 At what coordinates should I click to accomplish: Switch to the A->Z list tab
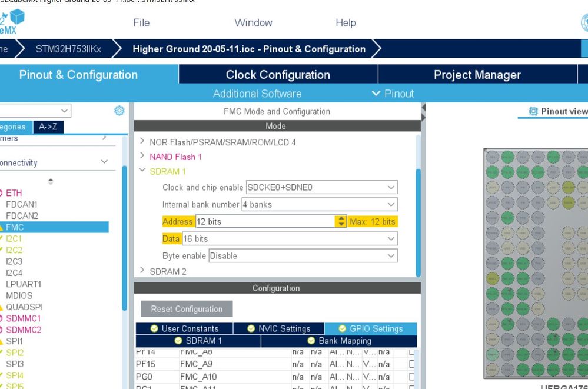point(48,127)
